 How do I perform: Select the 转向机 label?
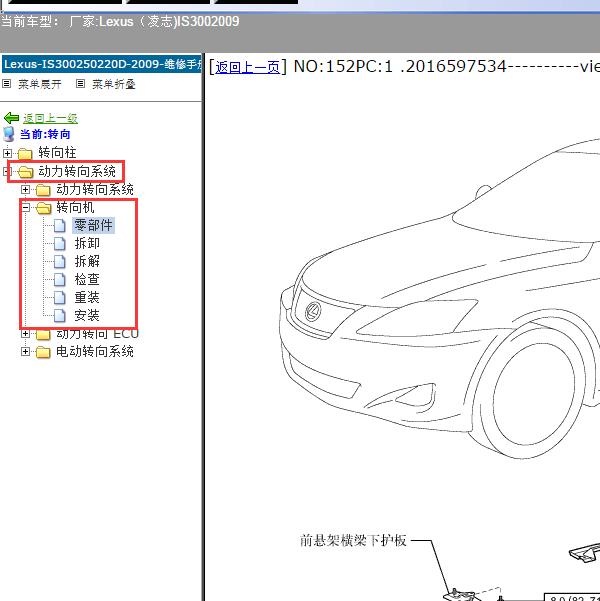click(75, 207)
